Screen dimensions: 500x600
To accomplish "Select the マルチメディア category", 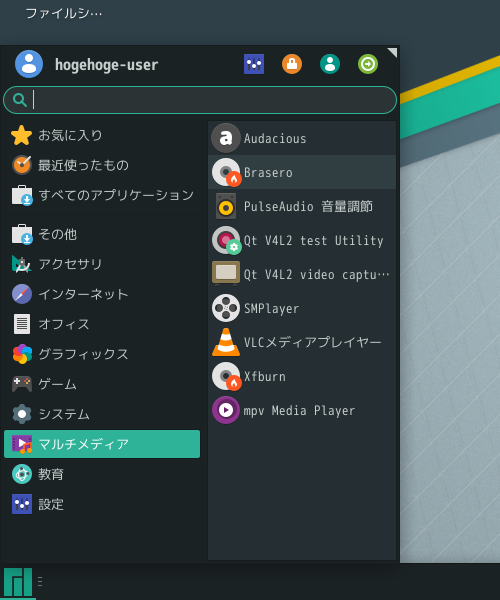I will tap(102, 444).
